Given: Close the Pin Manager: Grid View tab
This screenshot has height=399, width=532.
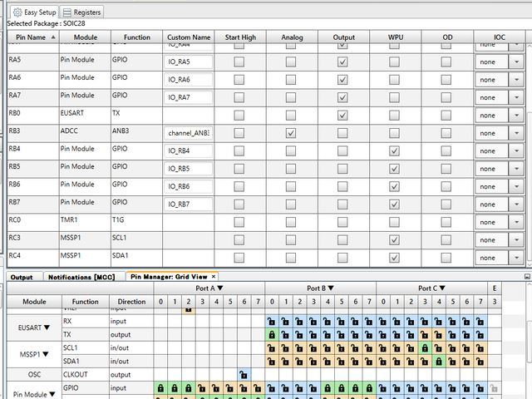Looking at the screenshot, I should pyautogui.click(x=213, y=277).
